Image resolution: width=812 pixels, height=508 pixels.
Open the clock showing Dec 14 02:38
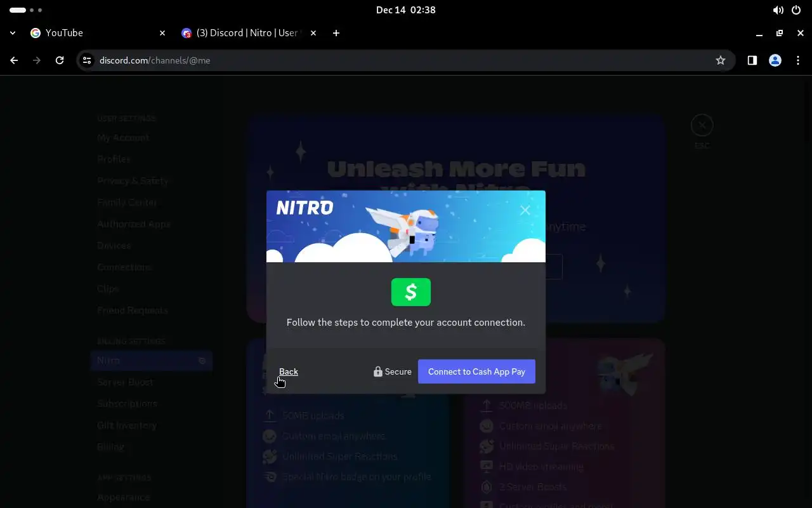pyautogui.click(x=406, y=10)
